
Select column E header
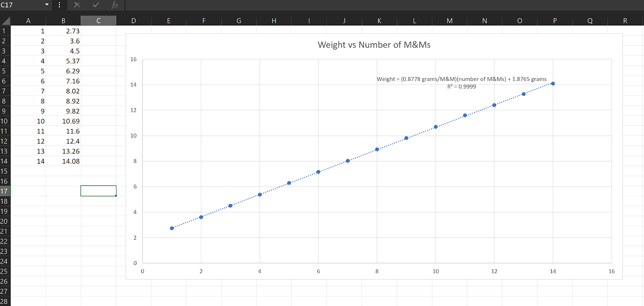169,21
